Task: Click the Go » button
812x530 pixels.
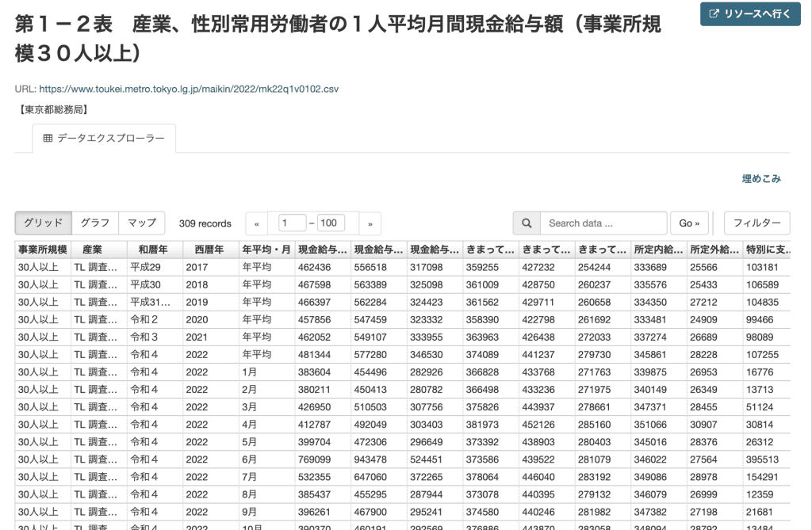Action: pyautogui.click(x=689, y=223)
